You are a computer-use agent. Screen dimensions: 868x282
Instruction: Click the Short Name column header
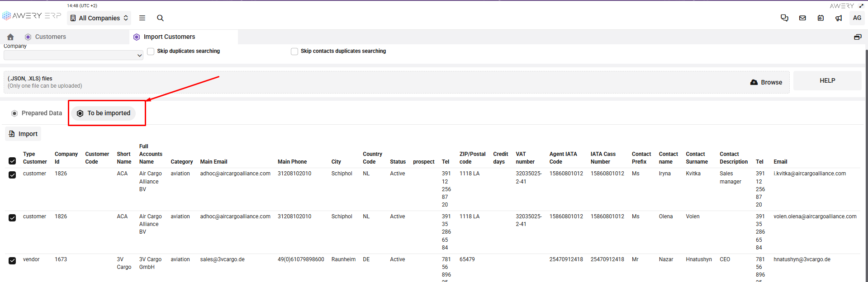pyautogui.click(x=124, y=158)
